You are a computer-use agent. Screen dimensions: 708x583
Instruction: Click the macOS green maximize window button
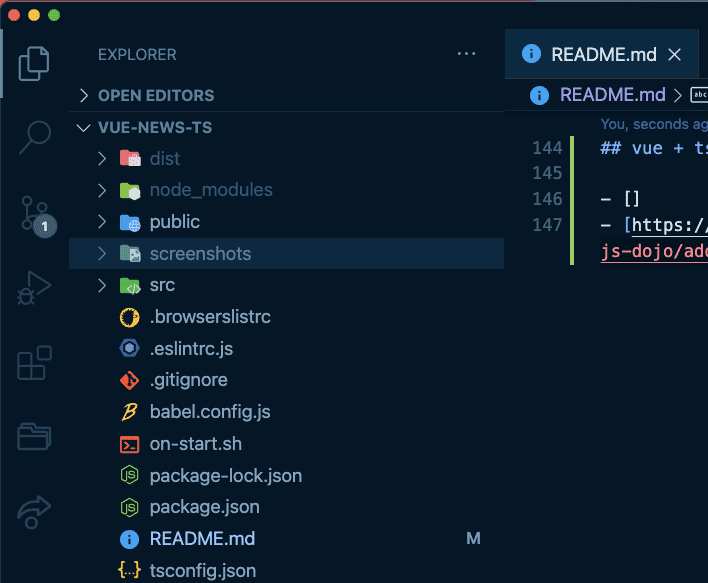(x=54, y=15)
